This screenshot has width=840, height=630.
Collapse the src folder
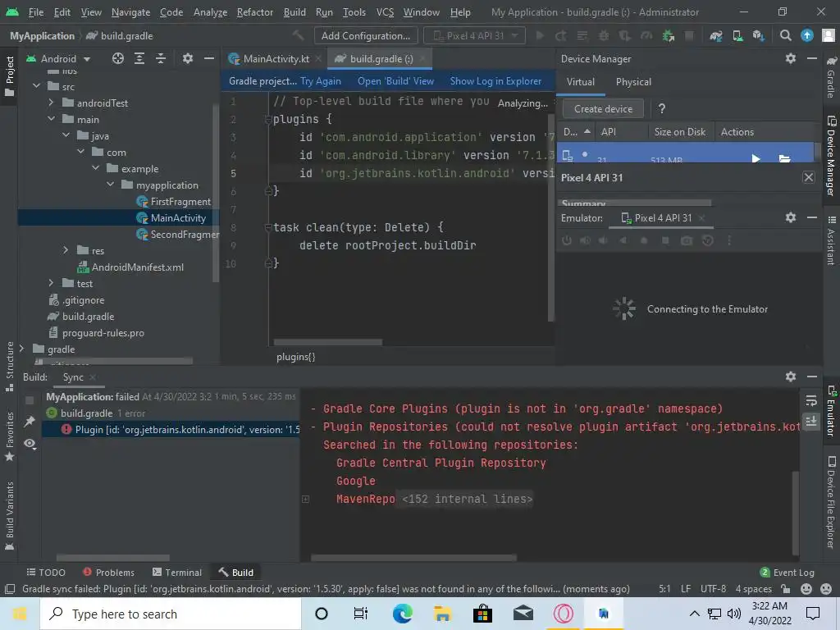(x=36, y=85)
